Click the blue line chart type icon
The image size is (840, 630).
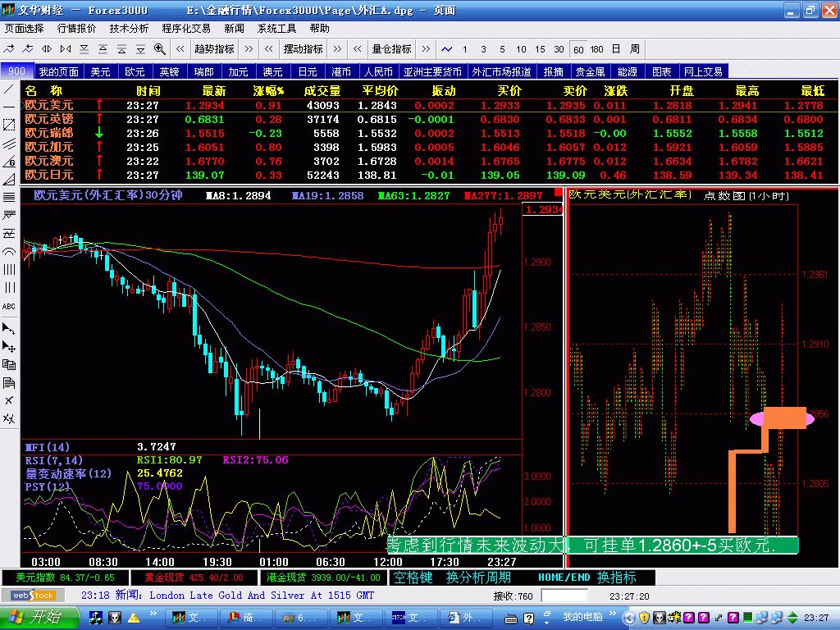click(x=447, y=49)
